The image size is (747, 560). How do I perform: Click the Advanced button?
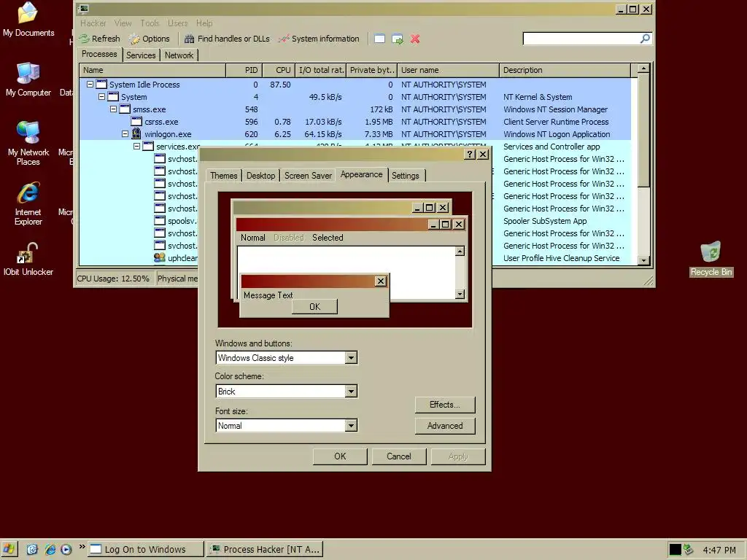pos(444,426)
